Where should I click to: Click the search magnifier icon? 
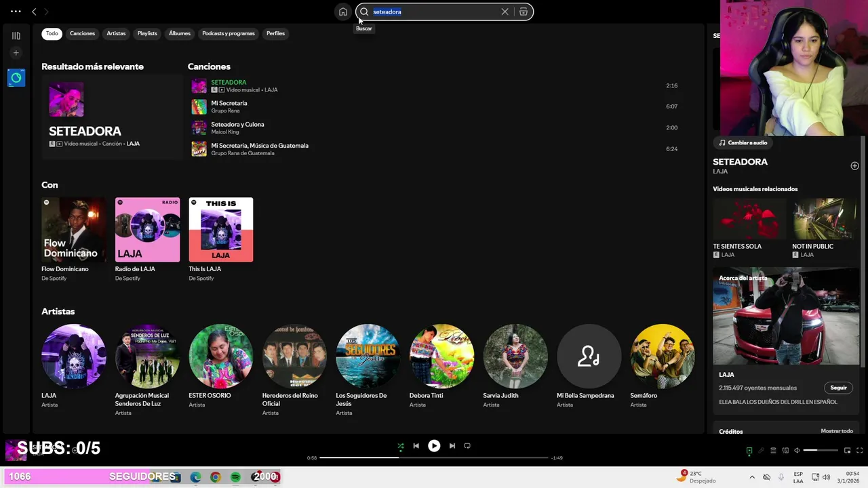[364, 12]
